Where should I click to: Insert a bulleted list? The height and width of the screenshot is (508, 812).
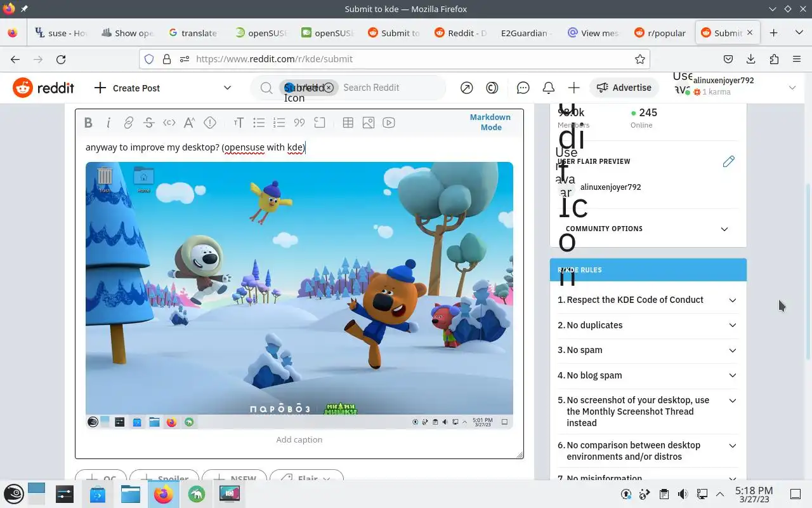(x=259, y=123)
